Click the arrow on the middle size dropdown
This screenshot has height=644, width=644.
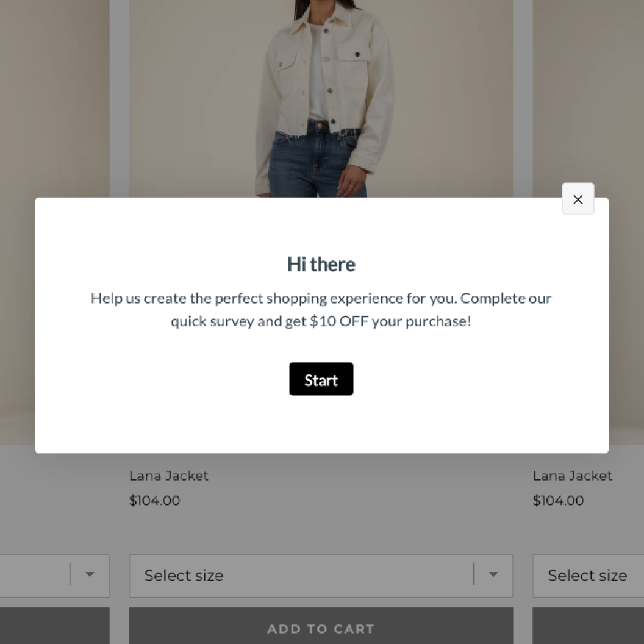[x=493, y=574]
